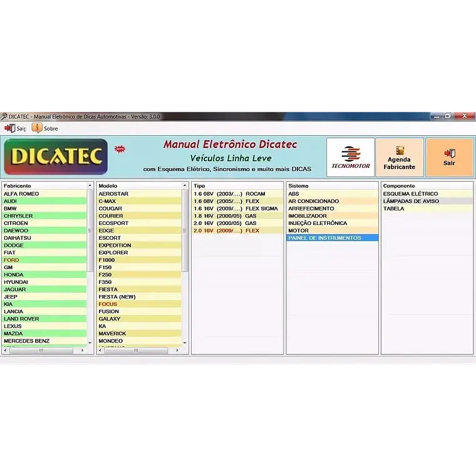Select ECOSPORT model
This screenshot has width=476, height=476.
(x=139, y=223)
